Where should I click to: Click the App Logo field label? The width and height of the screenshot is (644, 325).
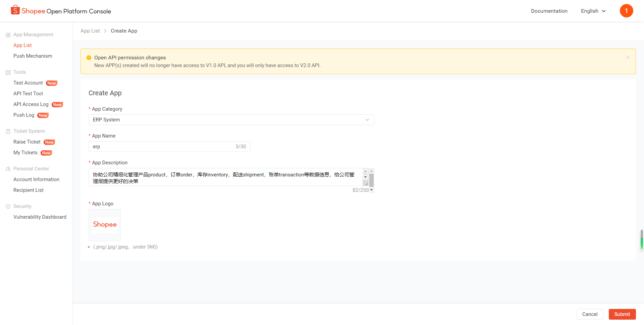[103, 204]
